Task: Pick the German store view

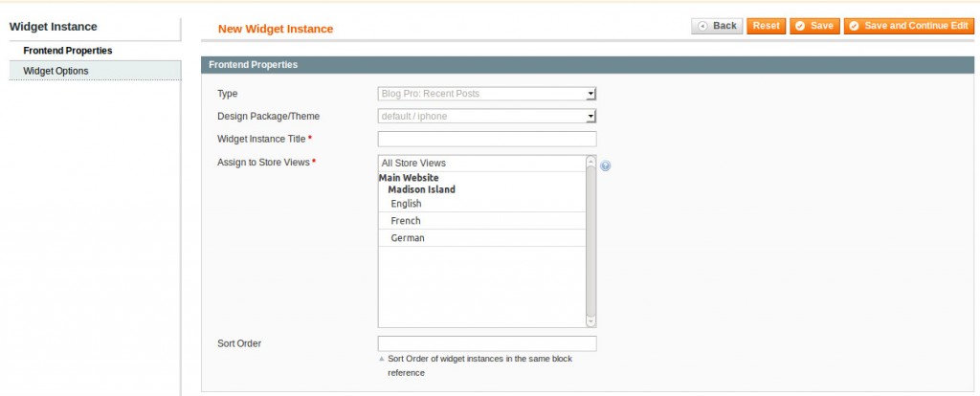Action: click(408, 238)
